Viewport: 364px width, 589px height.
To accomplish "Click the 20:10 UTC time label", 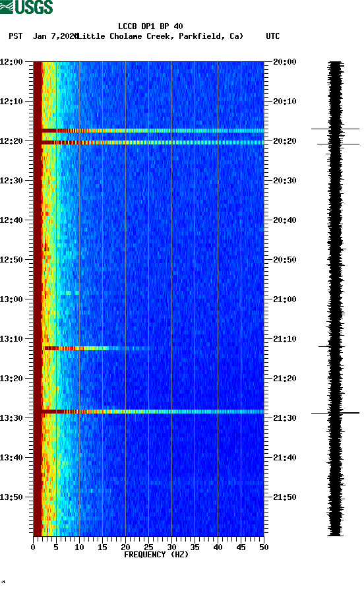I will [x=285, y=102].
